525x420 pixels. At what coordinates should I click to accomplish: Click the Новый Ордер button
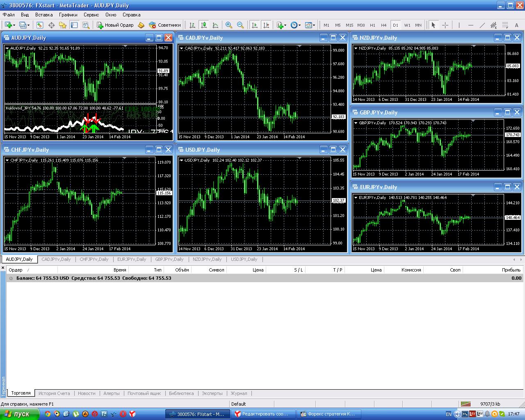coord(115,25)
